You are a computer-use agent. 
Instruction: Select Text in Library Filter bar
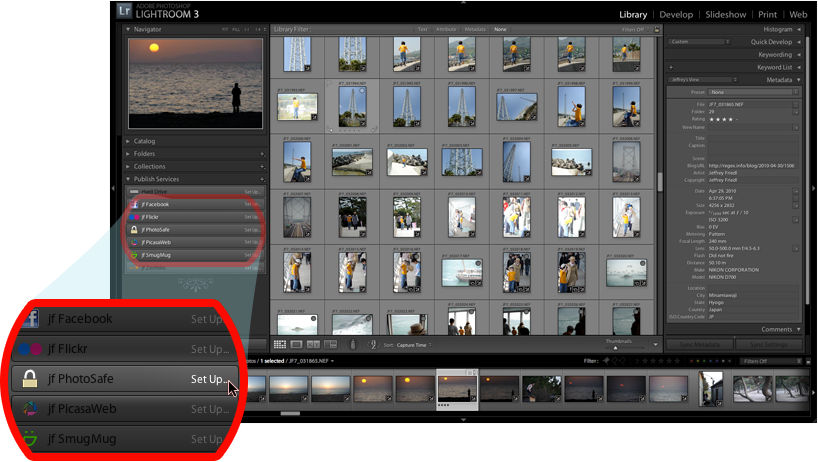point(423,30)
